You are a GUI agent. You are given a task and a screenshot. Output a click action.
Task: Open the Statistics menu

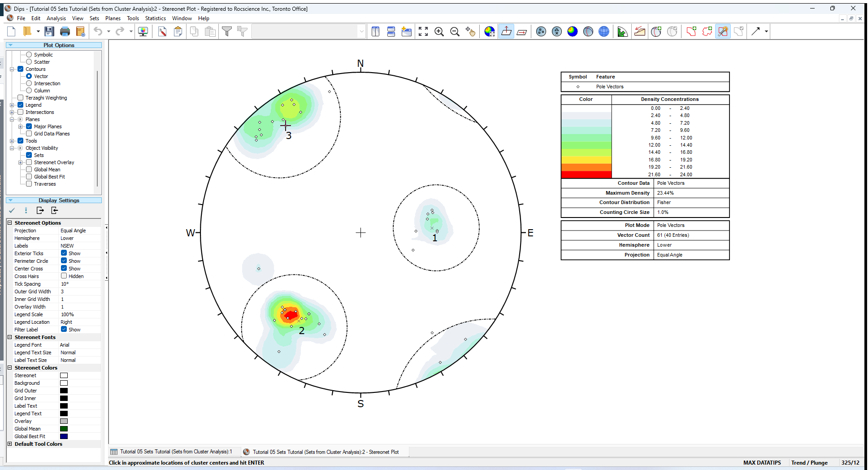coord(155,18)
